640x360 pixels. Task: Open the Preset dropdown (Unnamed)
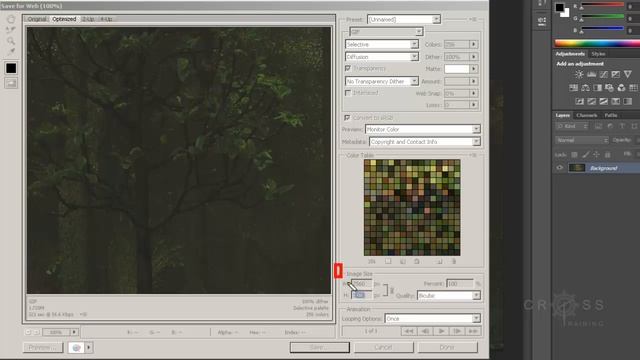coord(404,19)
